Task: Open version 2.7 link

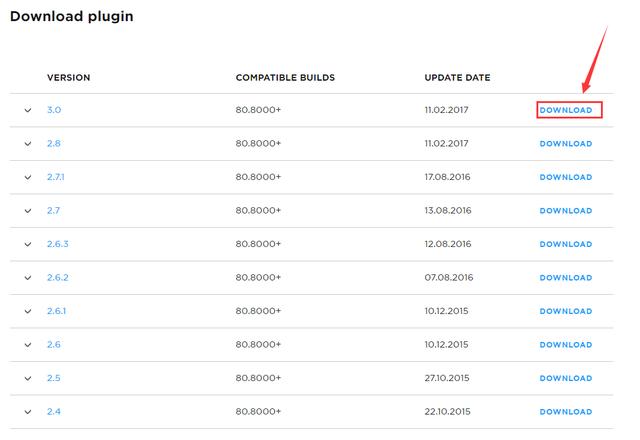Action: (x=53, y=211)
